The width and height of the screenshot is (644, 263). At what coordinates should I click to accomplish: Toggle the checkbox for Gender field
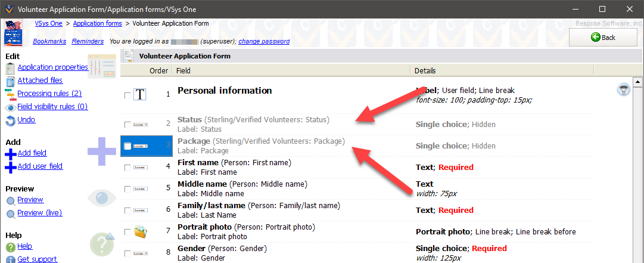pyautogui.click(x=127, y=253)
